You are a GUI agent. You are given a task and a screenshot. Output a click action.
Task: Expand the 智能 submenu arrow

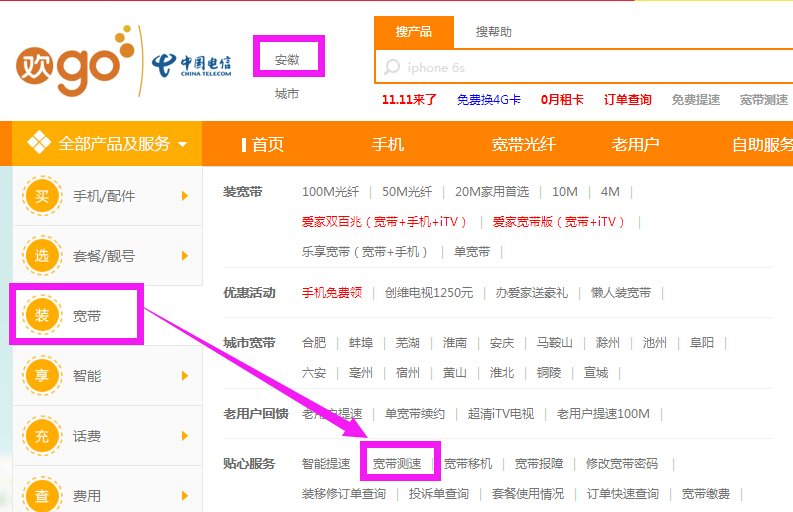[185, 375]
